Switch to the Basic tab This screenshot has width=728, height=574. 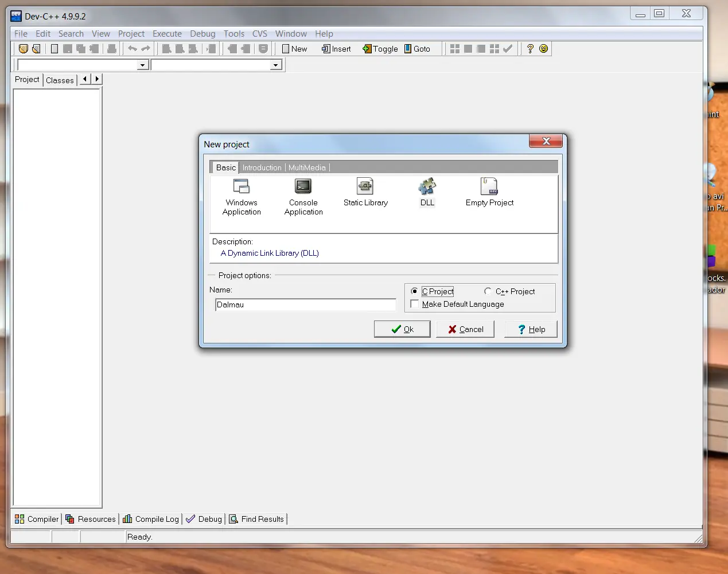[x=226, y=167]
